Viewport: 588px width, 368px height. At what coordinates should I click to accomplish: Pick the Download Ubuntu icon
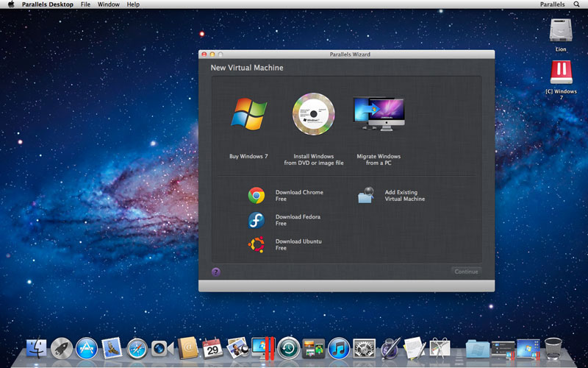257,244
